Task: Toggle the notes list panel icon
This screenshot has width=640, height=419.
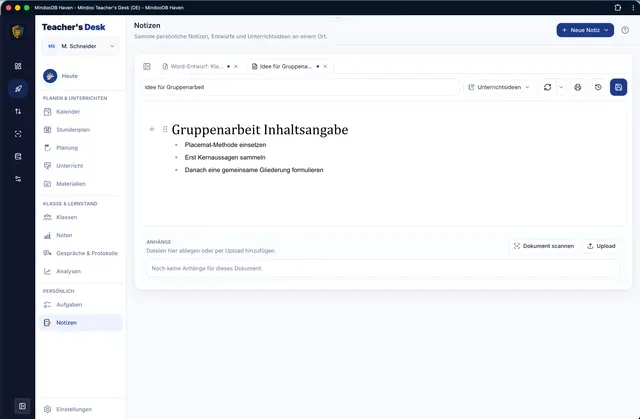Action: click(147, 66)
